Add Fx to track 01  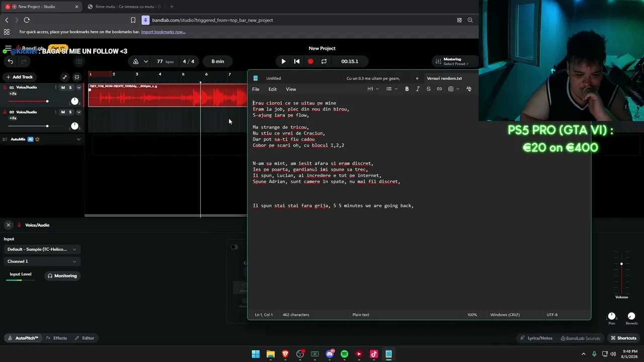[x=13, y=94]
